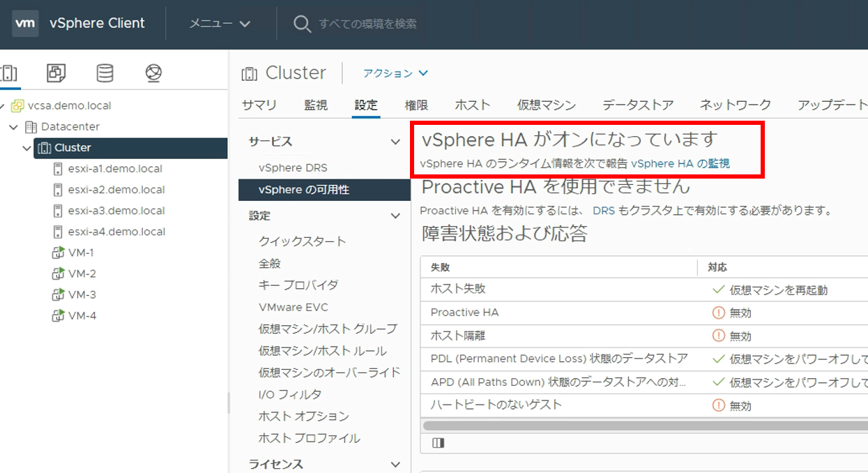Screen dimensions: 868x473
Task: Click the APD (All Paths Down) row text
Action: (x=558, y=382)
